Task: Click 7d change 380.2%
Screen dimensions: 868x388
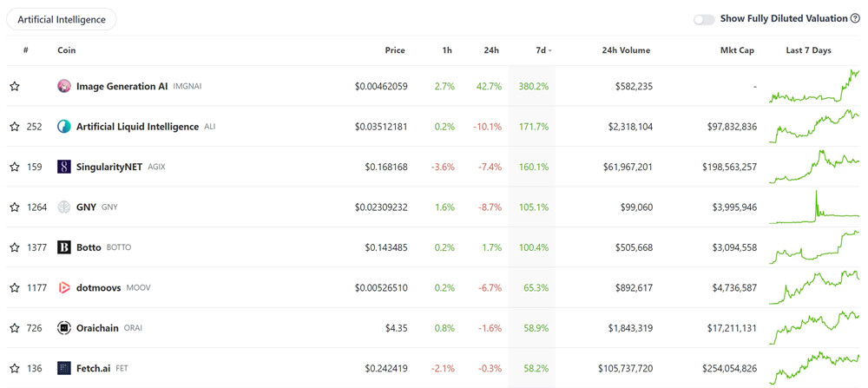Action: coord(534,86)
